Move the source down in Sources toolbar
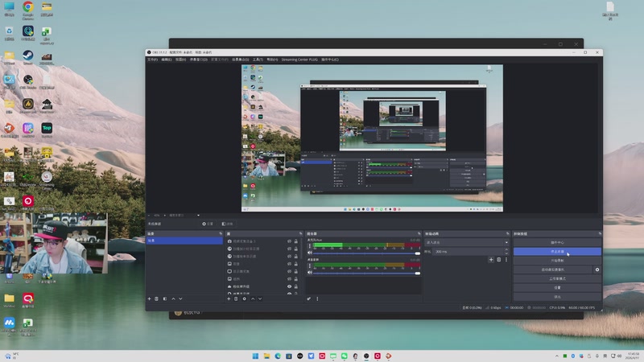Screen dimensions: 644x362 pos(260,298)
